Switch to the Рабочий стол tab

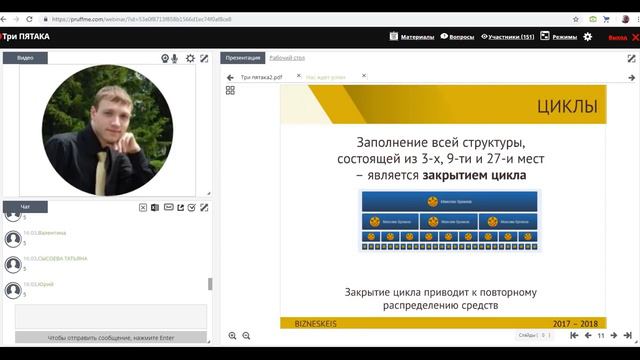coord(287,58)
